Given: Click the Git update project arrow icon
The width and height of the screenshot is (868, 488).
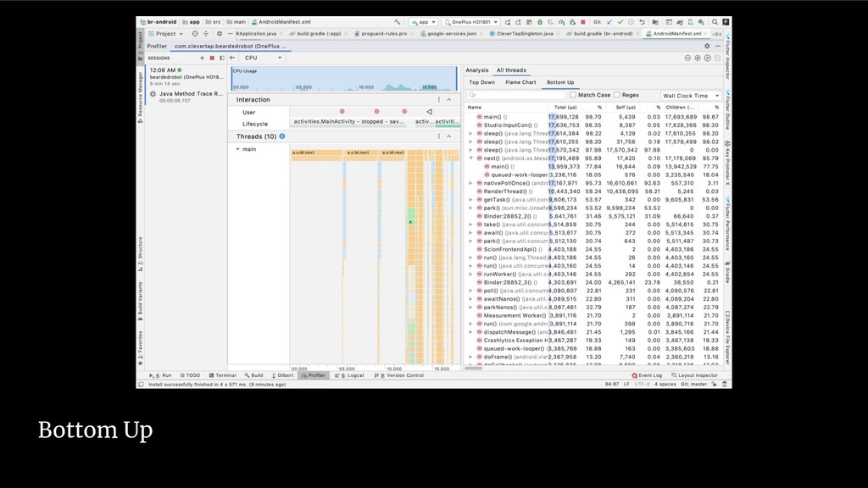Looking at the screenshot, I should 609,22.
